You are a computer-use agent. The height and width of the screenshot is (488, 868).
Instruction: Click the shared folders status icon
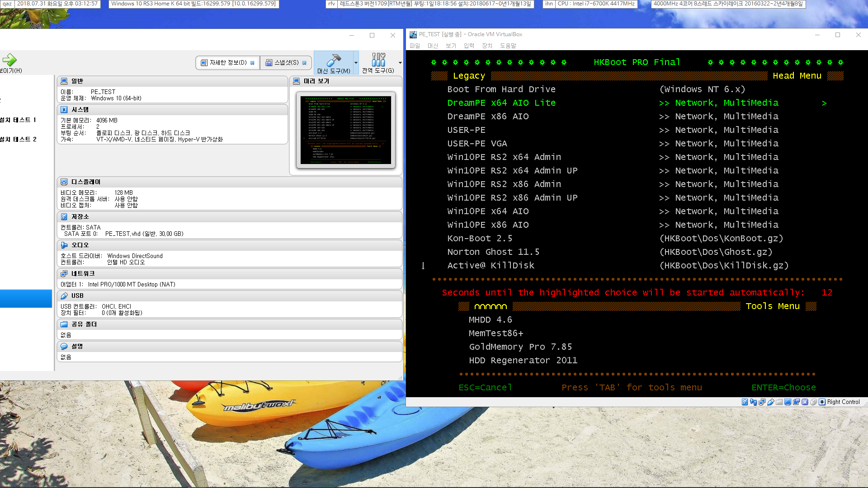click(779, 402)
